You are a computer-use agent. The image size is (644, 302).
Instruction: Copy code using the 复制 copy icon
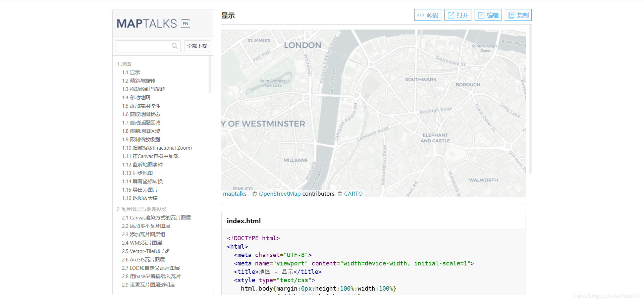(511, 15)
